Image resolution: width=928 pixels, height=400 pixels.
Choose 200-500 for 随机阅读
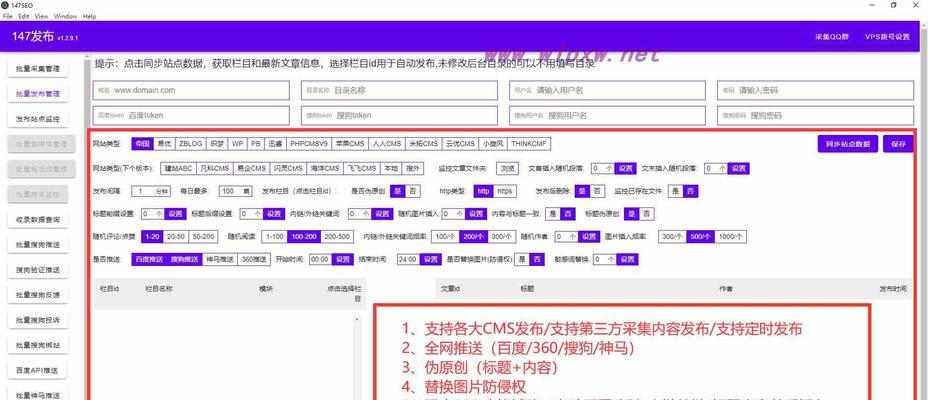(338, 237)
